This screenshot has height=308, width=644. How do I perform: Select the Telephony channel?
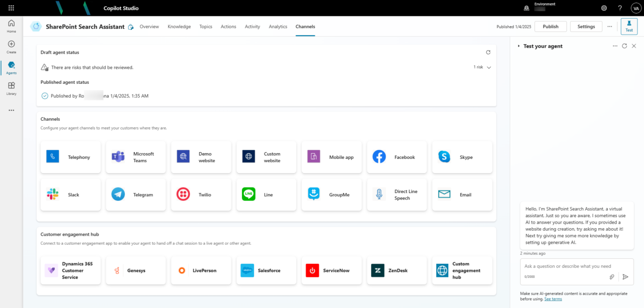click(70, 157)
